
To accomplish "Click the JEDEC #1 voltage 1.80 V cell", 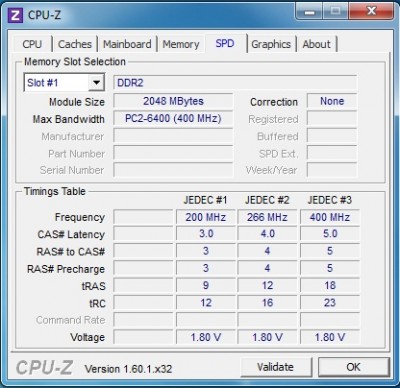I will pyautogui.click(x=206, y=337).
